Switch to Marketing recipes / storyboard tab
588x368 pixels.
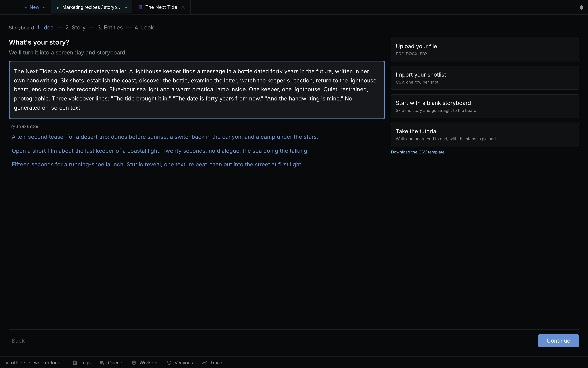pyautogui.click(x=92, y=7)
